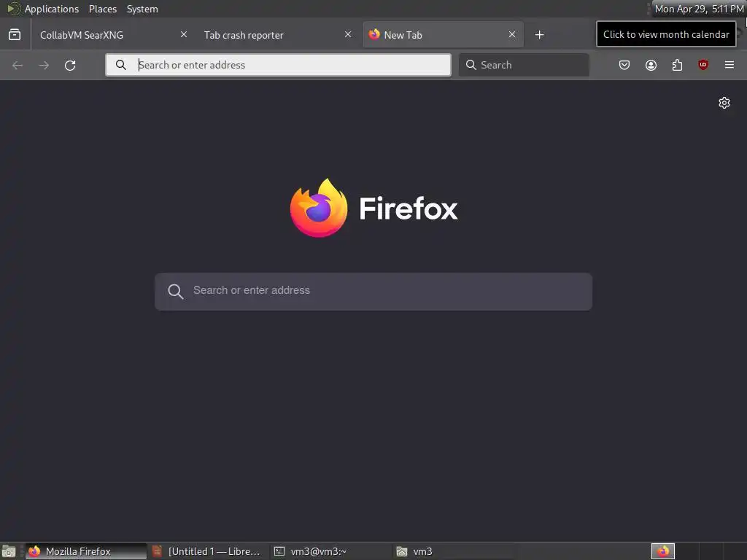Close the CollabVM SearXNG tab
Image resolution: width=747 pixels, height=560 pixels.
click(x=184, y=35)
